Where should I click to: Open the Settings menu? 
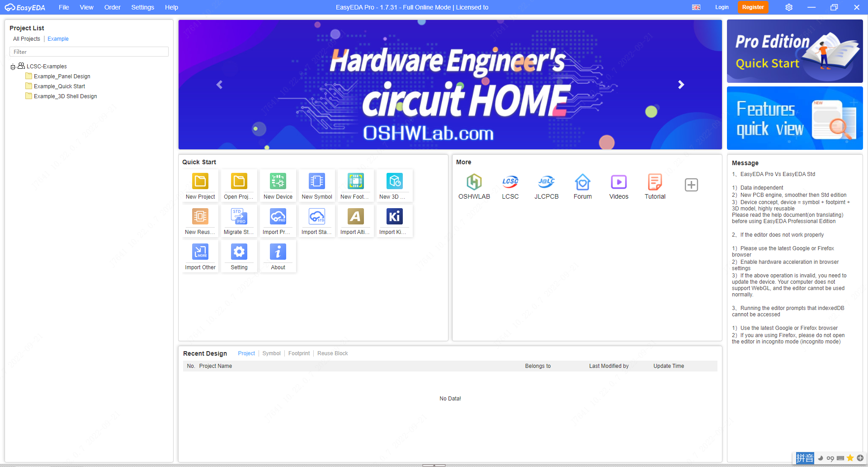click(x=142, y=7)
